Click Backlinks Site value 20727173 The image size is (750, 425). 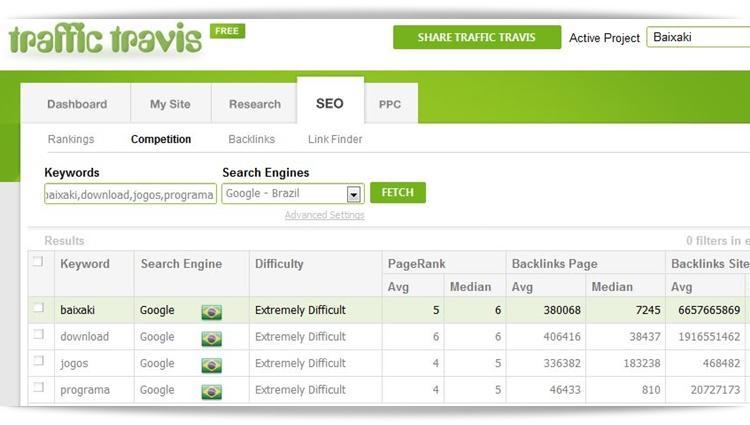tap(715, 390)
